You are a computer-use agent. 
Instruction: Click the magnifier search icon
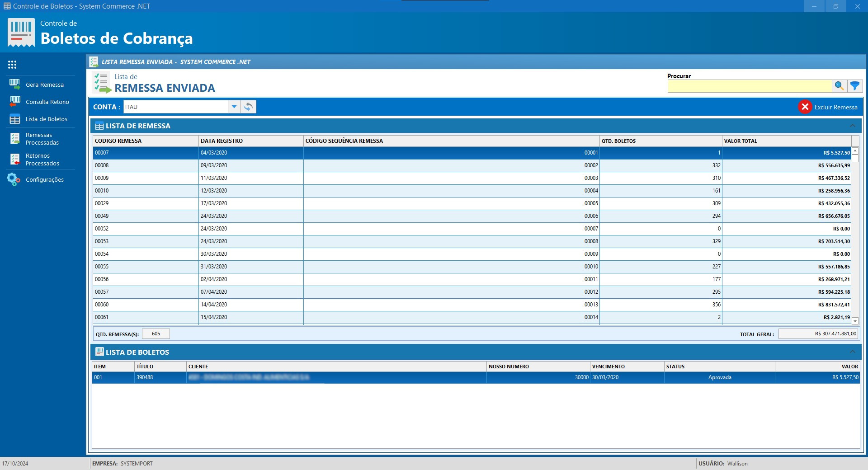point(839,86)
